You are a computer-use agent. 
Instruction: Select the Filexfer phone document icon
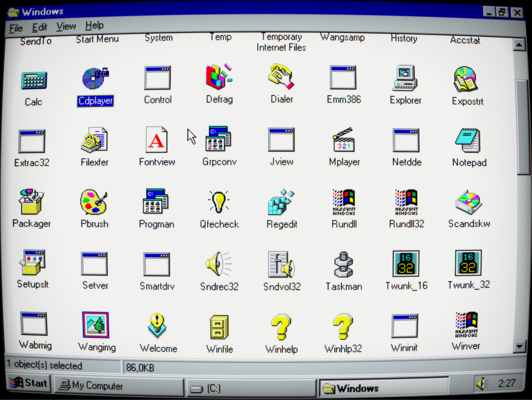(x=94, y=140)
